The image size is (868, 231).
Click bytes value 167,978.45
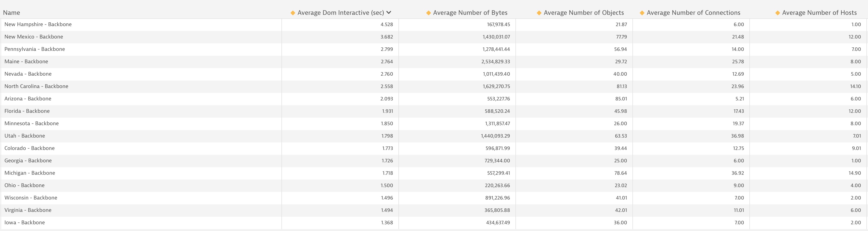(x=498, y=24)
